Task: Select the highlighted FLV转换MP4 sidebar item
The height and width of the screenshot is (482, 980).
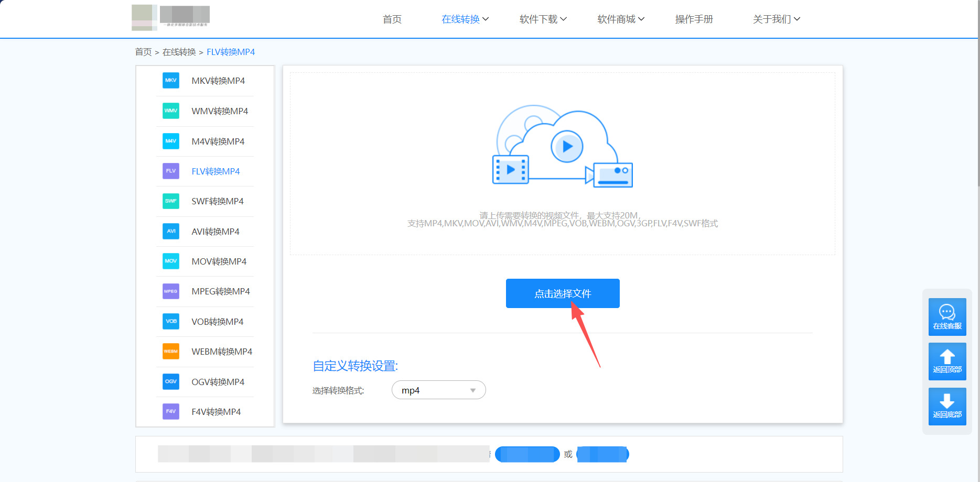Action: point(216,171)
